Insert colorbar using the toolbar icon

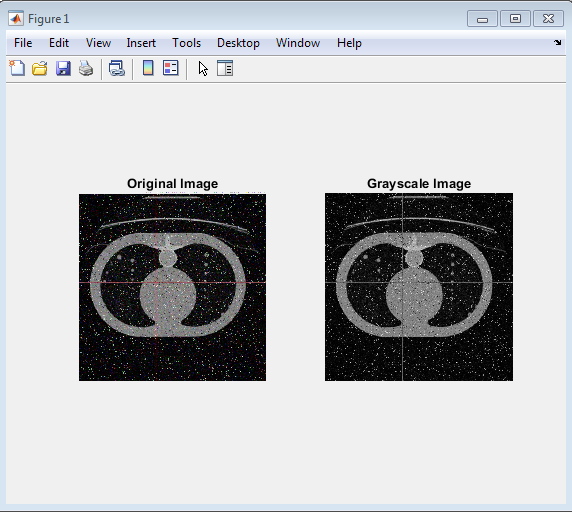point(148,68)
